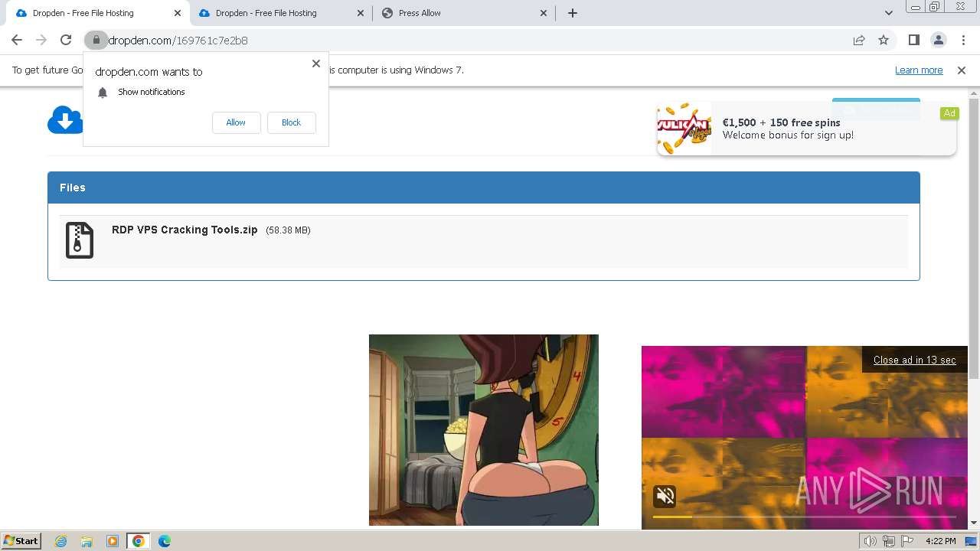Open the Learn more link
Screen dimensions: 980x551
(919, 70)
